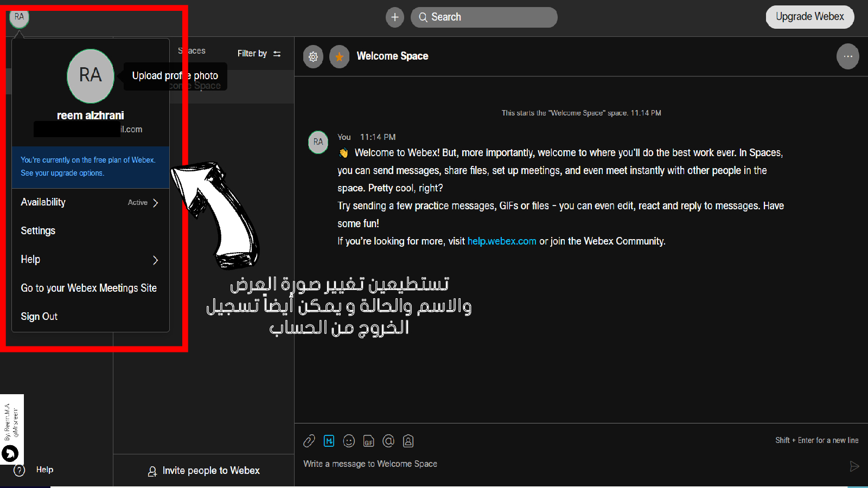Image resolution: width=868 pixels, height=488 pixels.
Task: Select Sign Out in the profile menu
Action: [x=39, y=317]
